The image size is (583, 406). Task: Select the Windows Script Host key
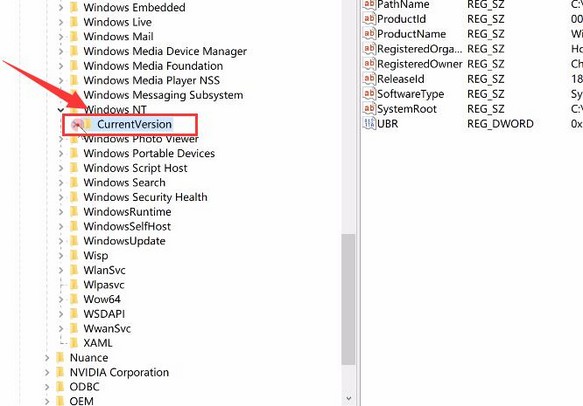click(x=135, y=168)
